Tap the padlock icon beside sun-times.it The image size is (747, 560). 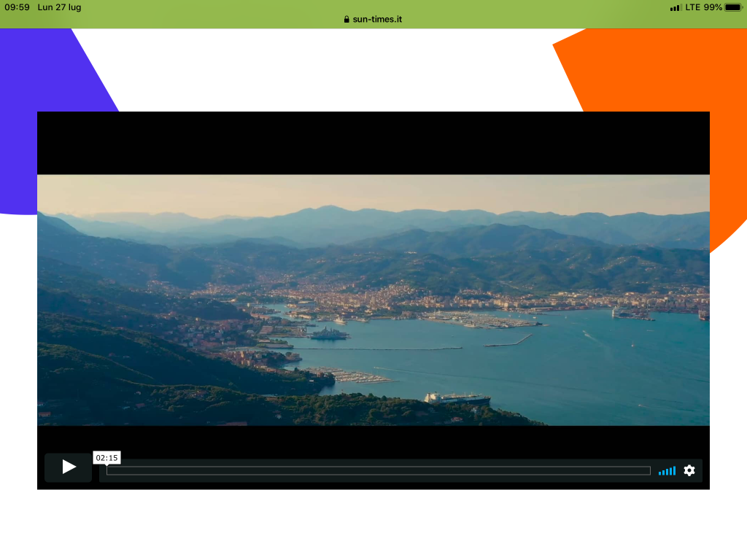coord(347,20)
